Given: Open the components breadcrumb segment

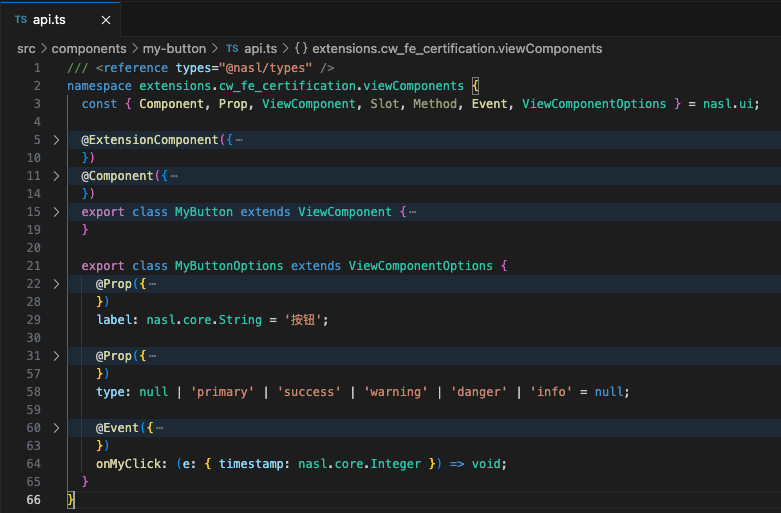Looking at the screenshot, I should click(88, 48).
